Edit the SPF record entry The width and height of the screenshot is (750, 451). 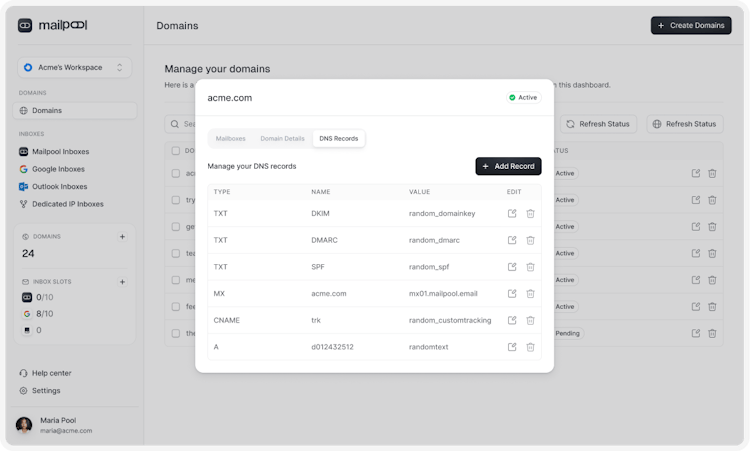pos(512,267)
